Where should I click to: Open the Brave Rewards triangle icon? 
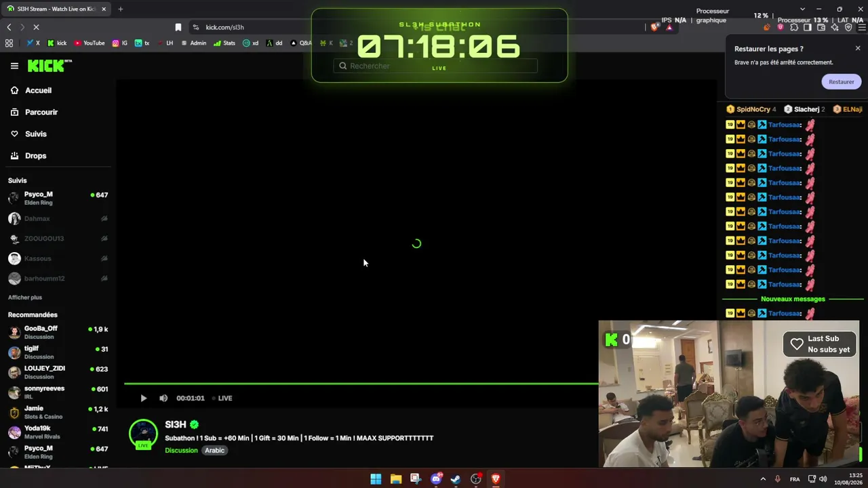click(669, 27)
